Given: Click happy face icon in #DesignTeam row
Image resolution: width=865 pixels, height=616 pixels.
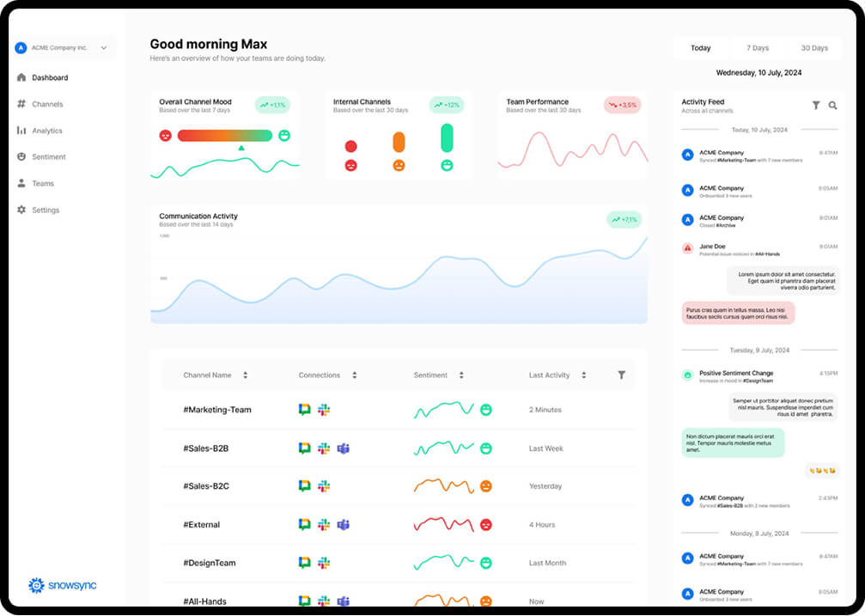Looking at the screenshot, I should click(485, 564).
